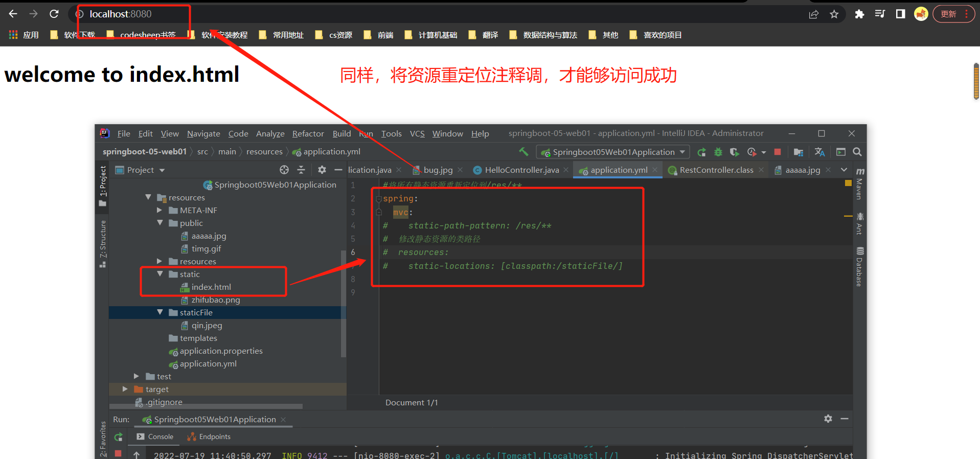The height and width of the screenshot is (459, 980).
Task: Collapse the resources folder in tree
Action: [x=148, y=197]
